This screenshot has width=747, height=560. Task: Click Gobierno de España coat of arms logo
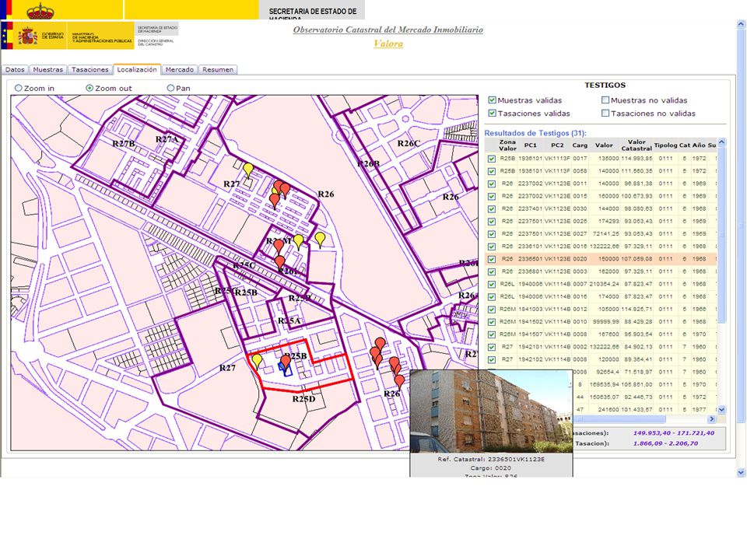(28, 36)
